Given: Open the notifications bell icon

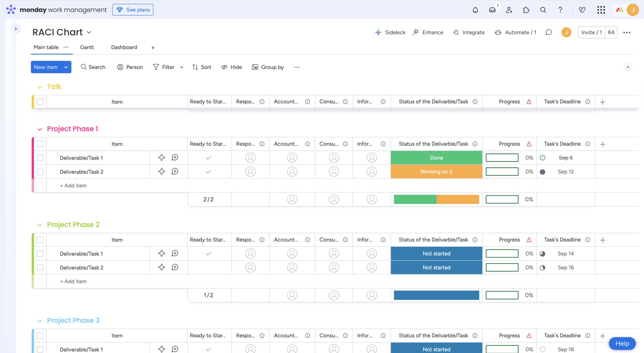Looking at the screenshot, I should (475, 10).
